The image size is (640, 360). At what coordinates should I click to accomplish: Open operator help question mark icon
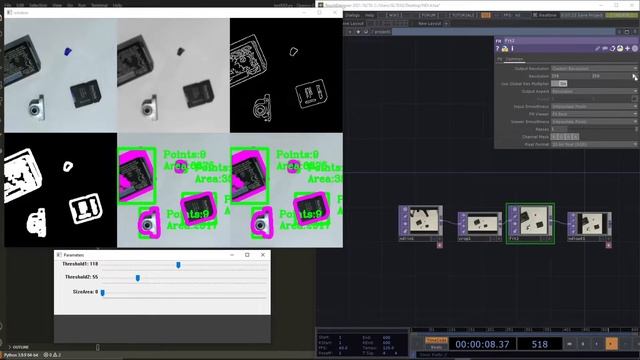tap(498, 49)
